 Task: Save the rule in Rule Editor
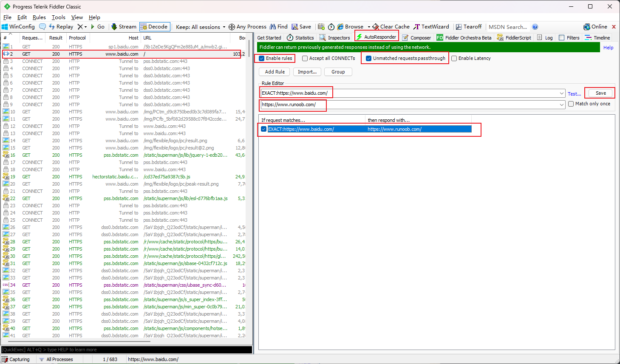pos(601,93)
